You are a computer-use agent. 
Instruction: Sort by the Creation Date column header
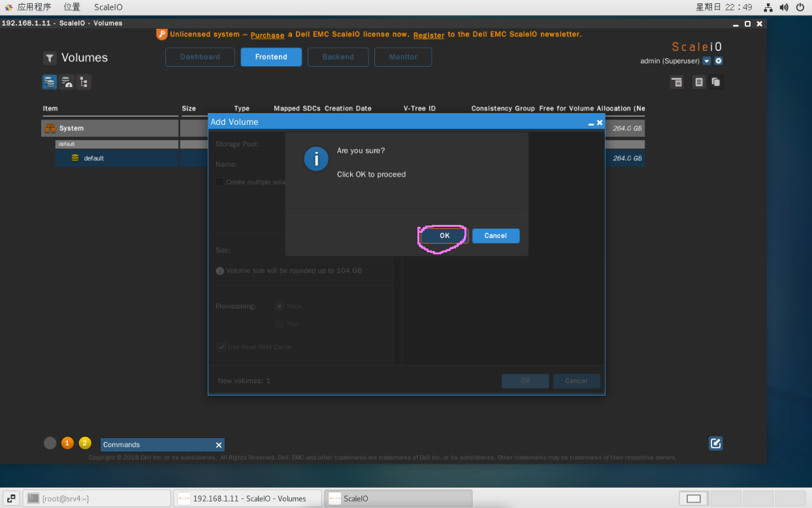(x=348, y=109)
